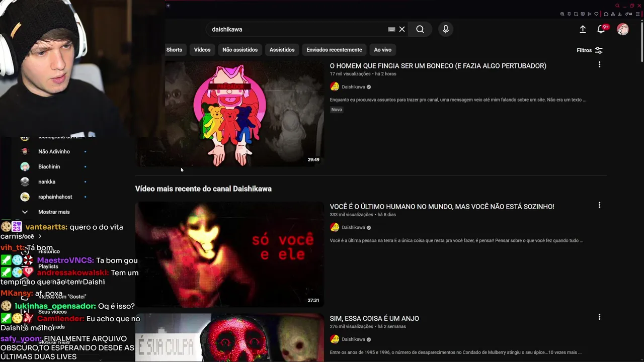
Task: Click '17 mil visualizações • há 2 horas' text
Action: (x=363, y=74)
